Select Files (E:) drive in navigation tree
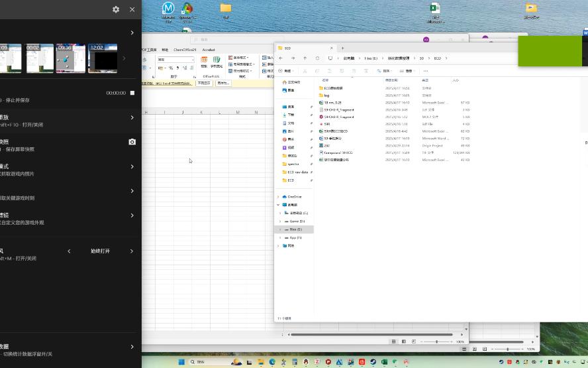The width and height of the screenshot is (588, 368). 295,229
